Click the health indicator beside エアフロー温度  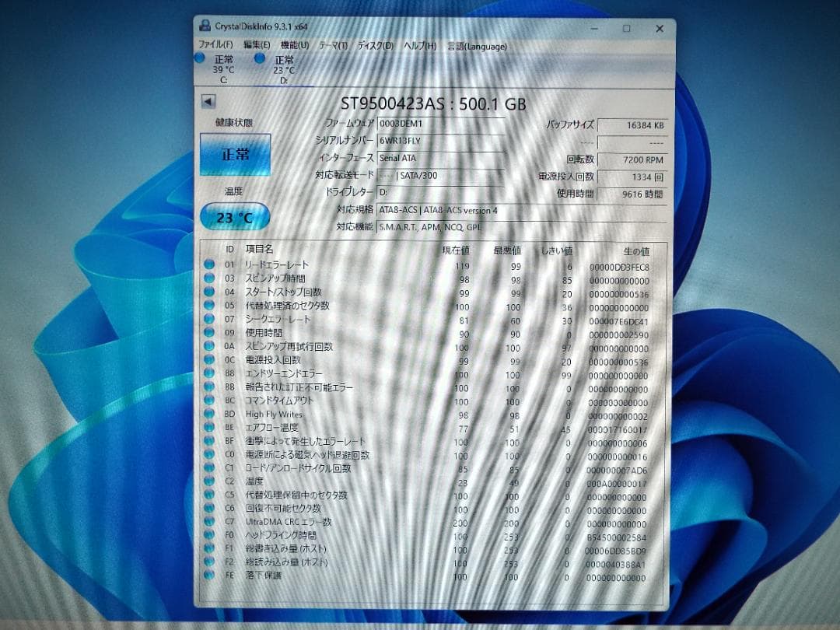208,429
